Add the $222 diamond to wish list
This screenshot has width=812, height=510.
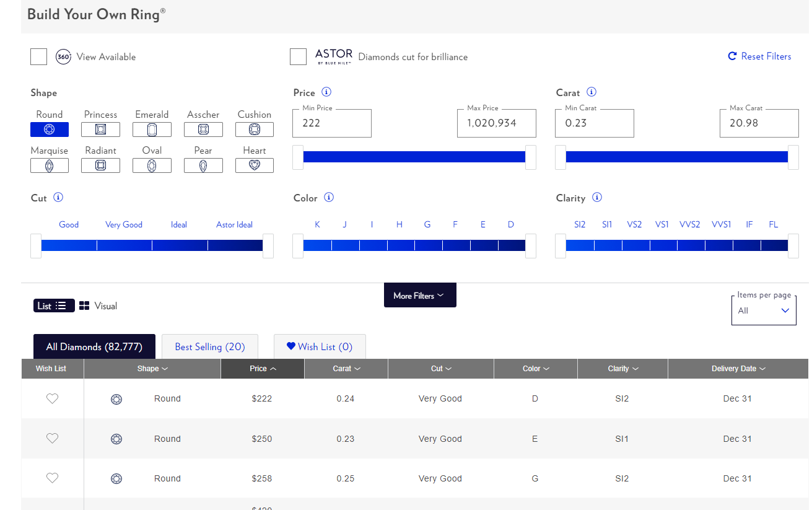coord(53,398)
